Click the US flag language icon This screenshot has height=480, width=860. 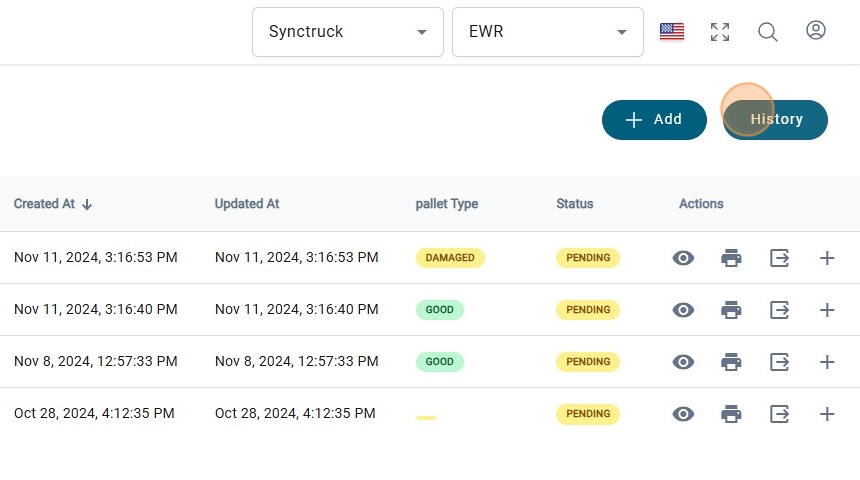coord(672,32)
